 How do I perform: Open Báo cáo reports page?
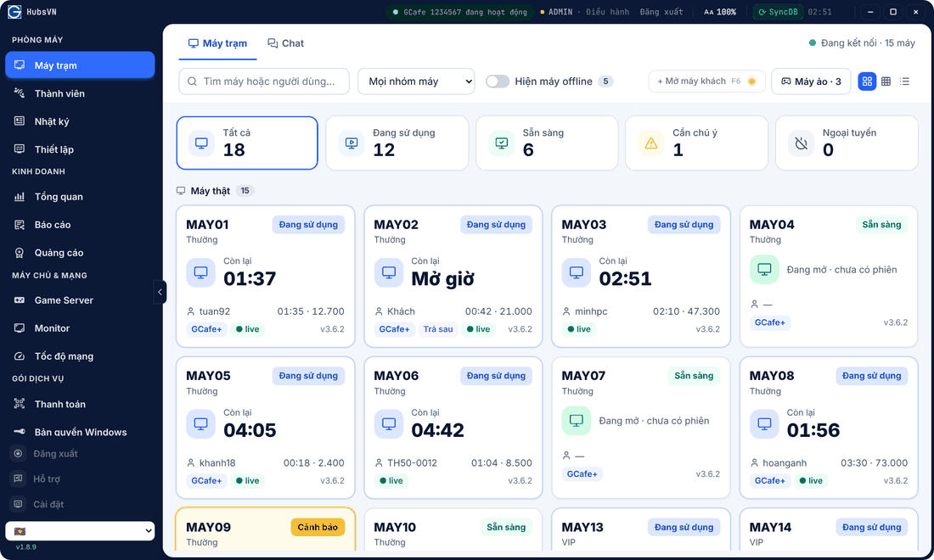(x=80, y=224)
